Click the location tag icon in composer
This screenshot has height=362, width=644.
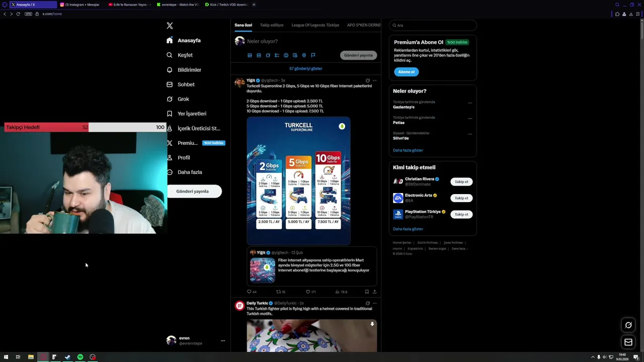click(x=304, y=55)
